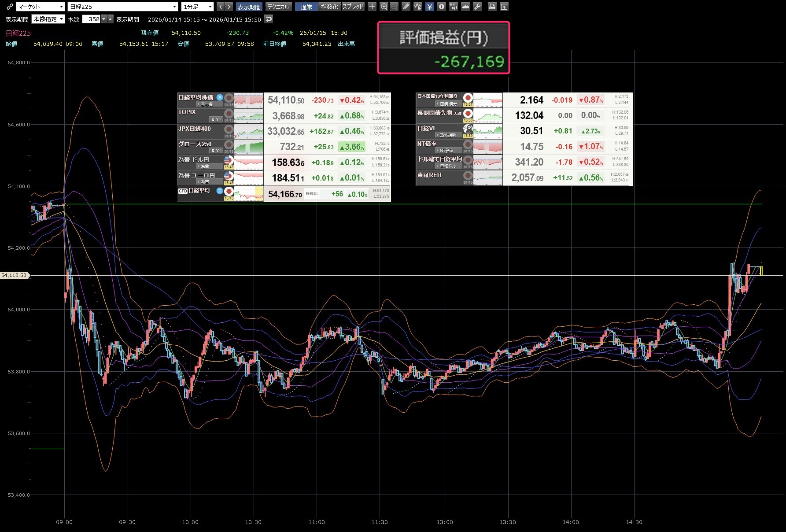
Task: Click the yen currency icon
Action: 430,7
